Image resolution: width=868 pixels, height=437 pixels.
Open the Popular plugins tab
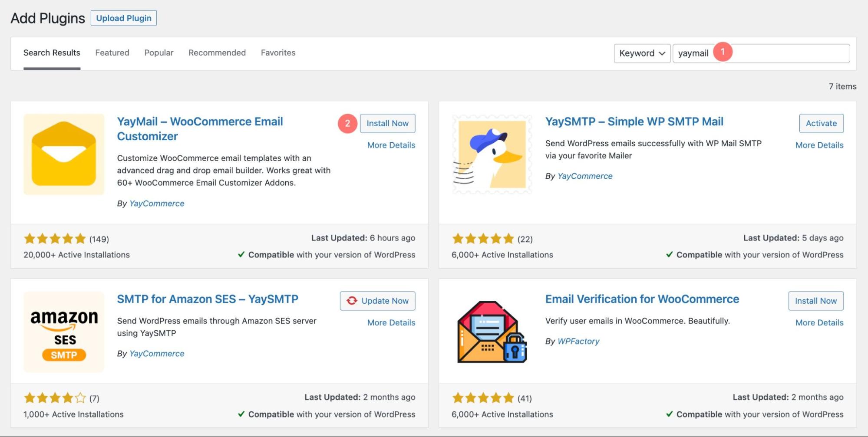click(159, 53)
